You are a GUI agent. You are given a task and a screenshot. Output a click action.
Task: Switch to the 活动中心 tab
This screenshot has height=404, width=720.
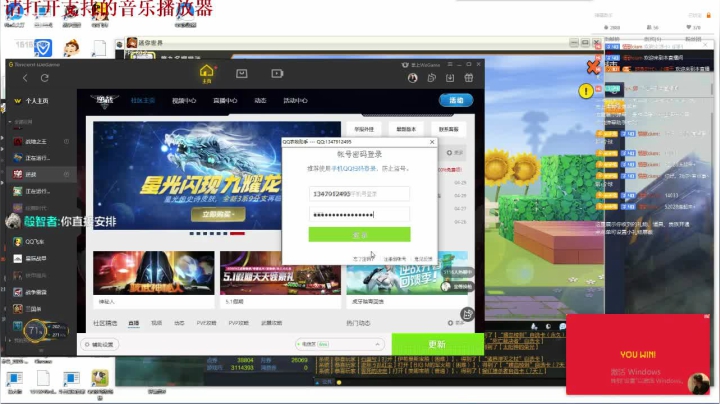295,101
